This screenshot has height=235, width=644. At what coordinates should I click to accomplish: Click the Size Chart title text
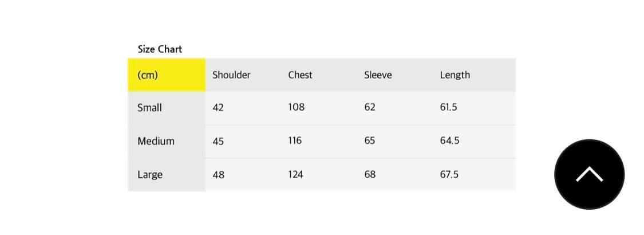[x=160, y=49]
